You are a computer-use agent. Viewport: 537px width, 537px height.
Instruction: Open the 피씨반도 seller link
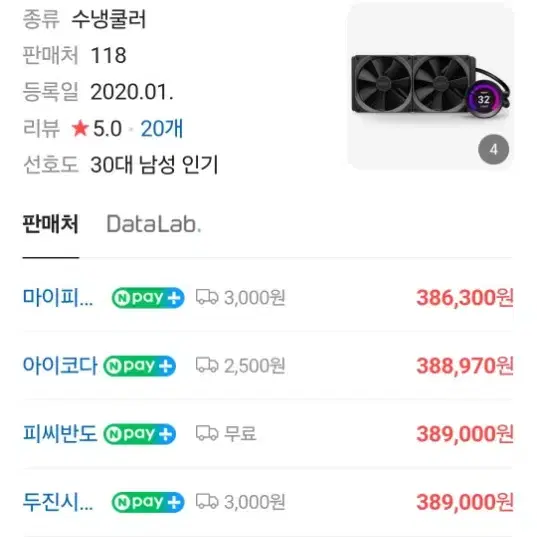[x=60, y=434]
